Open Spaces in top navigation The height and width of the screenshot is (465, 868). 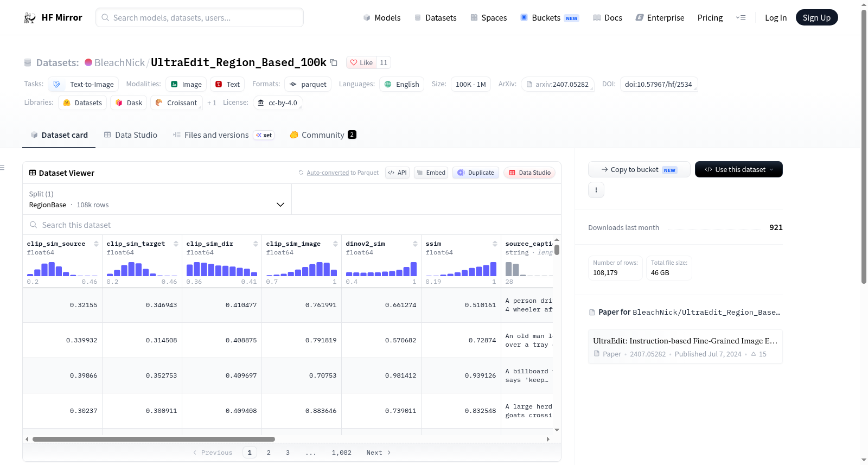click(x=489, y=18)
